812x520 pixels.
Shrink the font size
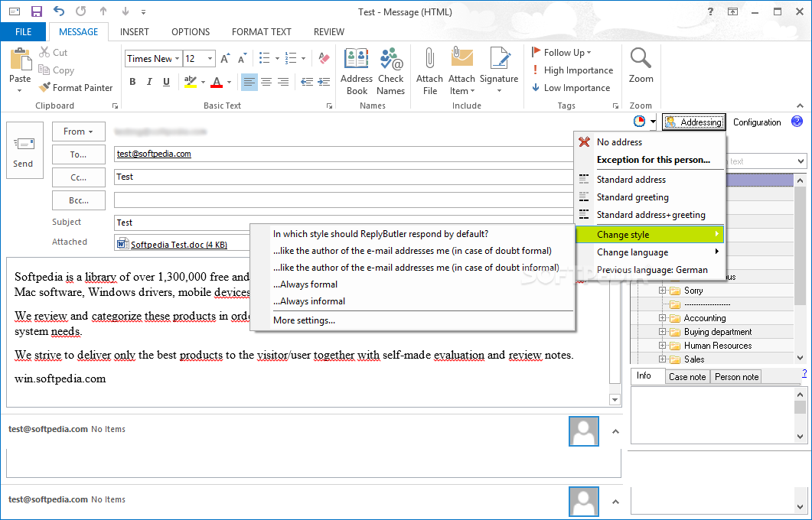[x=242, y=58]
